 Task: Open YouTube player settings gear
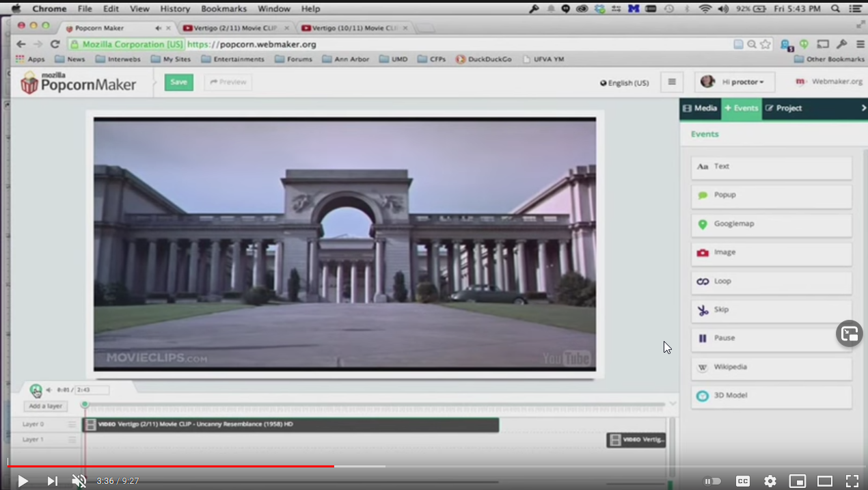click(x=770, y=481)
